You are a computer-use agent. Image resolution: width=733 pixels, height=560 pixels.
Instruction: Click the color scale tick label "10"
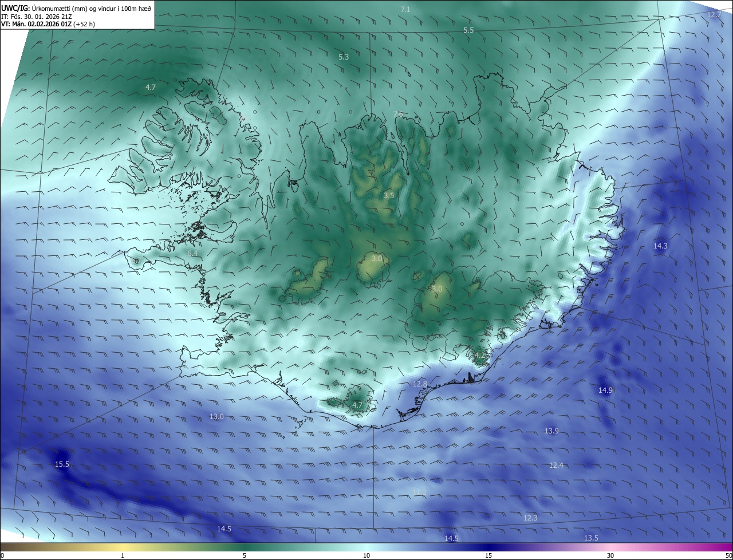point(366,555)
